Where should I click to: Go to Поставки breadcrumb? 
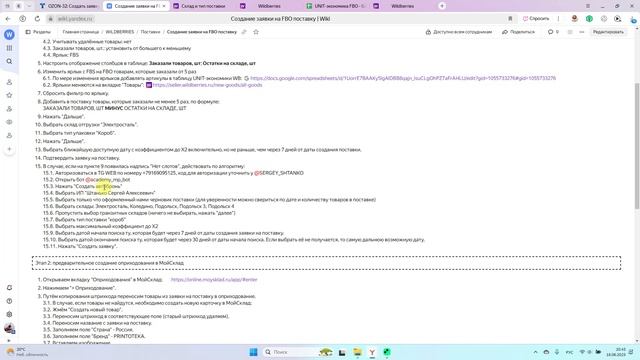pos(150,32)
